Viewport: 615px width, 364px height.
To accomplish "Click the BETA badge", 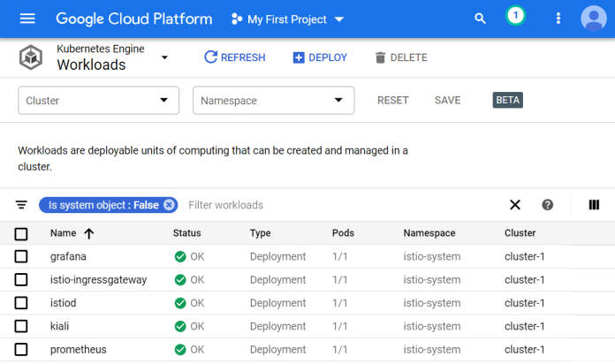I will coord(507,100).
